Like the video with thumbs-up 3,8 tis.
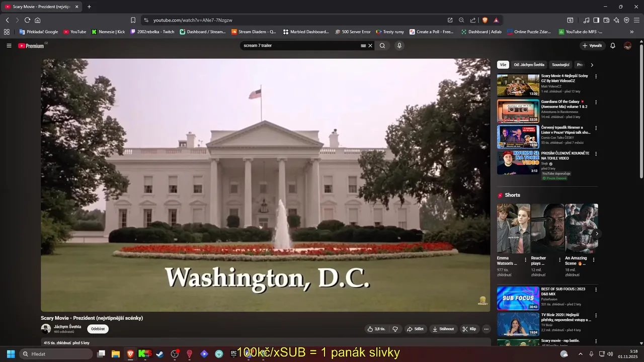The image size is (644, 362). click(376, 329)
